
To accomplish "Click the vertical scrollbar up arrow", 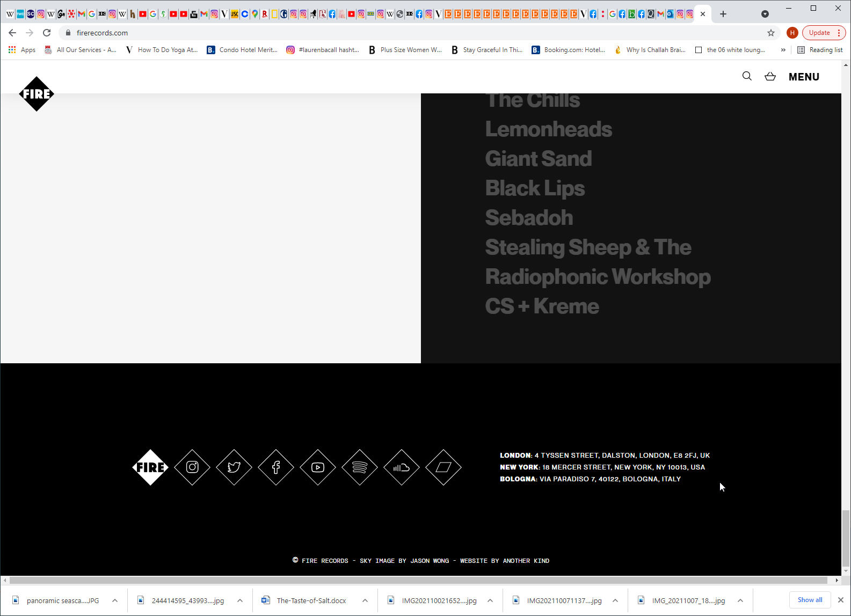I will [846, 64].
